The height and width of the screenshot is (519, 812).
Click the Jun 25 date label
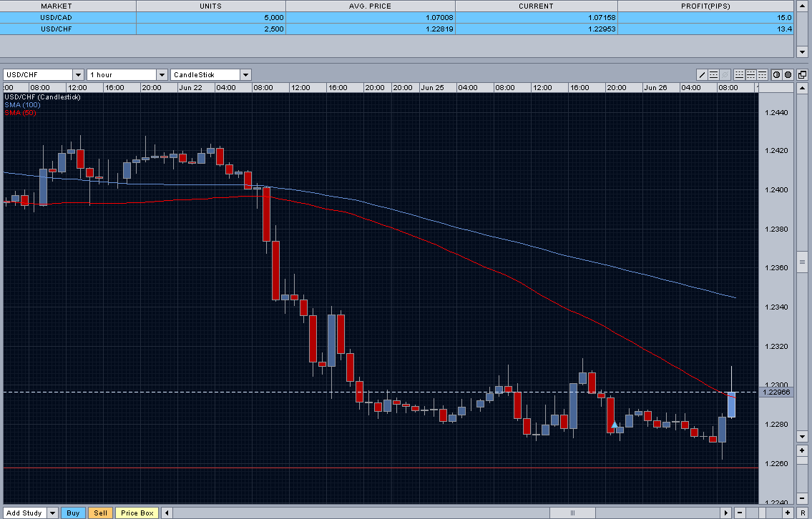[x=432, y=87]
